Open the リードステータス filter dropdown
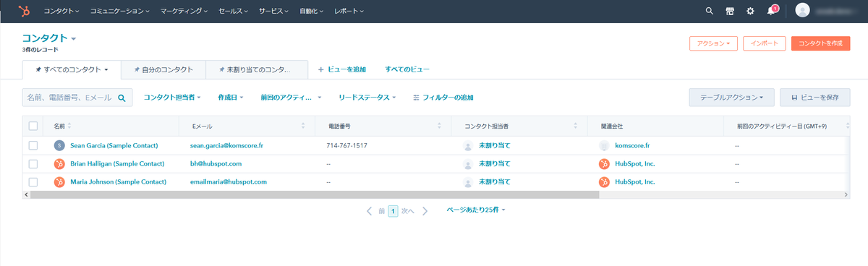This screenshot has width=868, height=266. 367,97
